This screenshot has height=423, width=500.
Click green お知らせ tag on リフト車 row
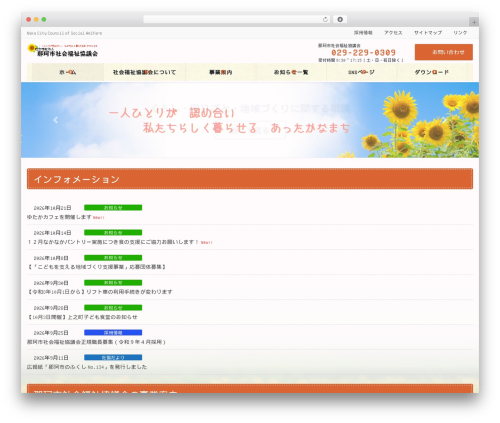pyautogui.click(x=113, y=283)
